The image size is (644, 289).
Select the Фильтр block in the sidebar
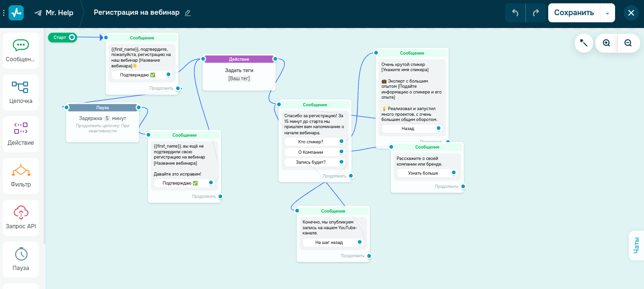pos(20,175)
